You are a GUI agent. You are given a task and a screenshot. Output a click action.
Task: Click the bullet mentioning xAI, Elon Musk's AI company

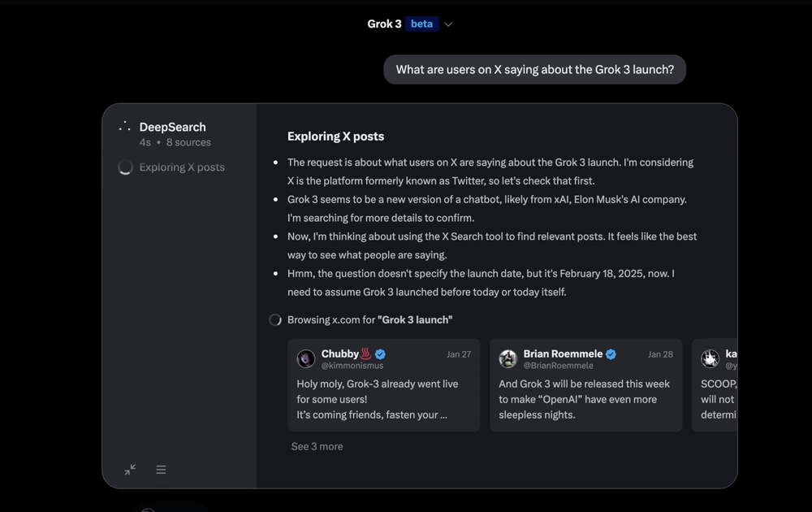tap(486, 209)
